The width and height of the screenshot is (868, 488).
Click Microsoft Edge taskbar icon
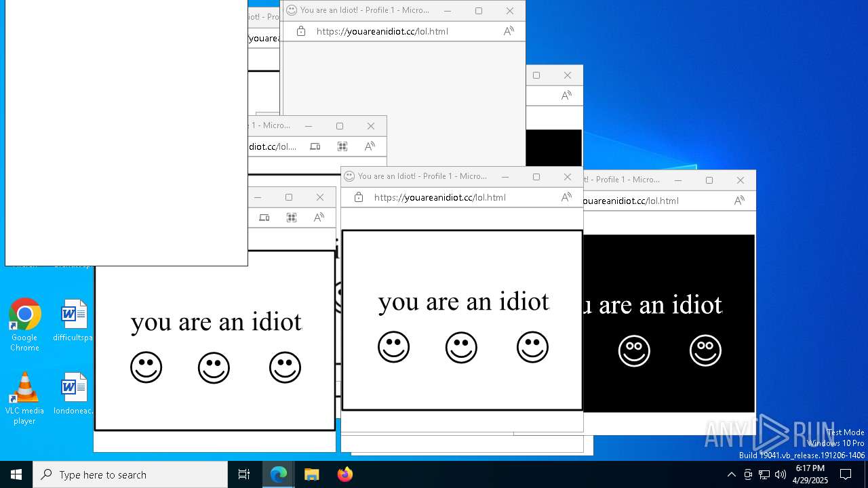pos(279,474)
